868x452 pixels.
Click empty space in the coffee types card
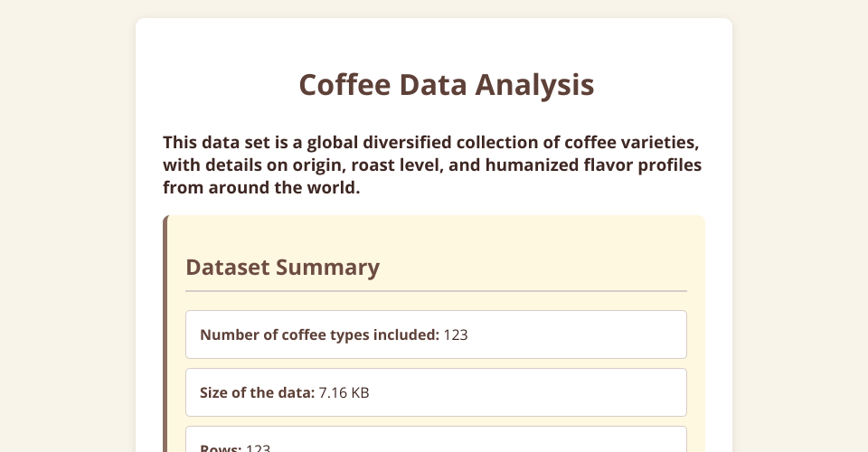[579, 335]
